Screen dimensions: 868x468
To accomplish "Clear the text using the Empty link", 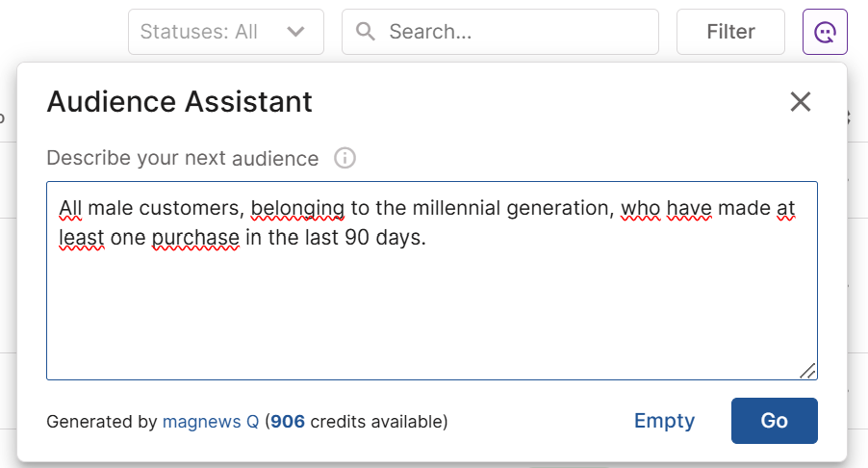I will 664,421.
